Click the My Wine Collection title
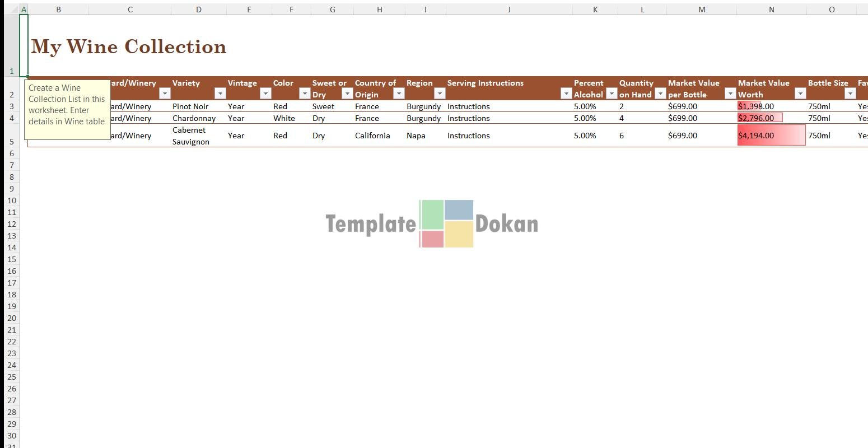The image size is (868, 448). pos(129,47)
